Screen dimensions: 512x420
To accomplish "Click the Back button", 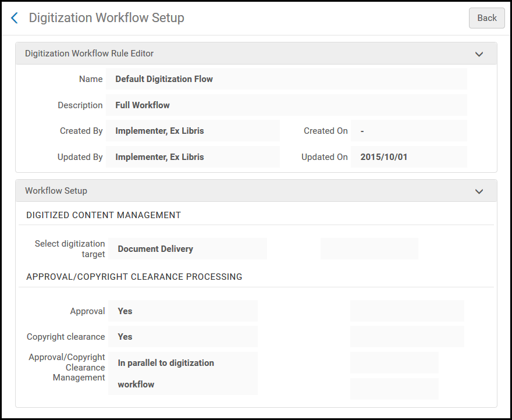I will coord(486,18).
